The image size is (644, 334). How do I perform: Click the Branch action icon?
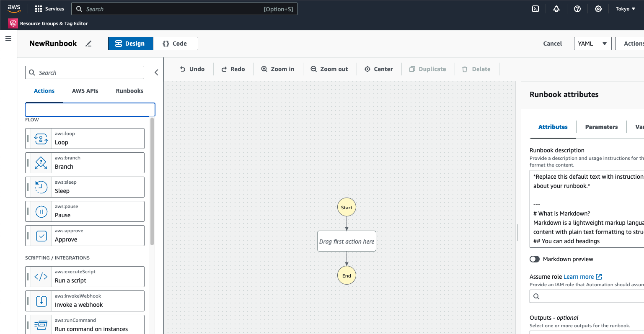(x=41, y=163)
